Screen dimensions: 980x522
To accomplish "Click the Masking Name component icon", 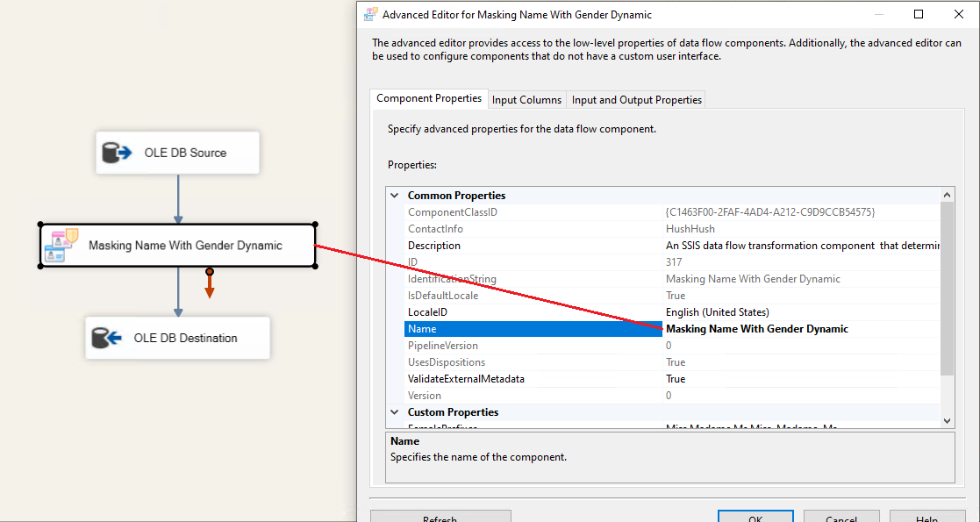I will [65, 246].
